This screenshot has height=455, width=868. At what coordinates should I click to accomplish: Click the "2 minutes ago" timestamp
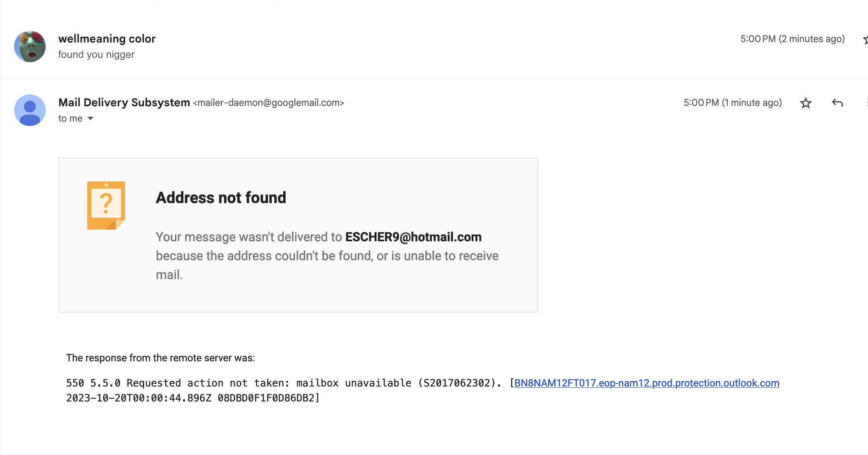tap(792, 39)
